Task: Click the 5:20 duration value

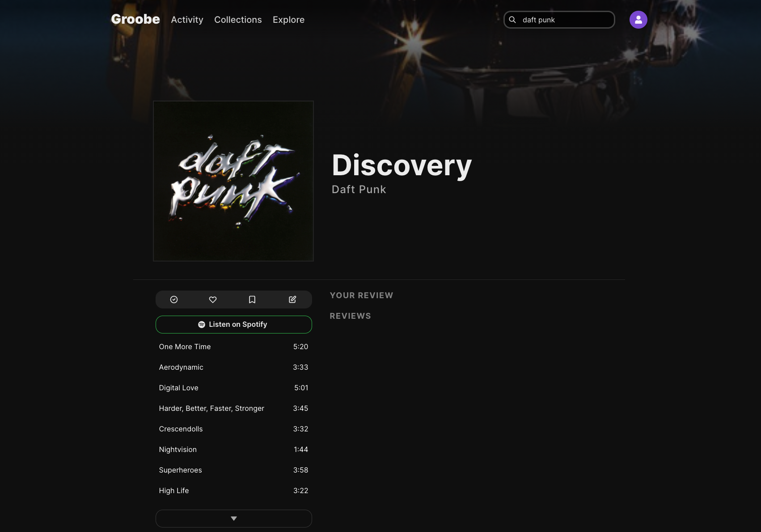Action: (300, 347)
